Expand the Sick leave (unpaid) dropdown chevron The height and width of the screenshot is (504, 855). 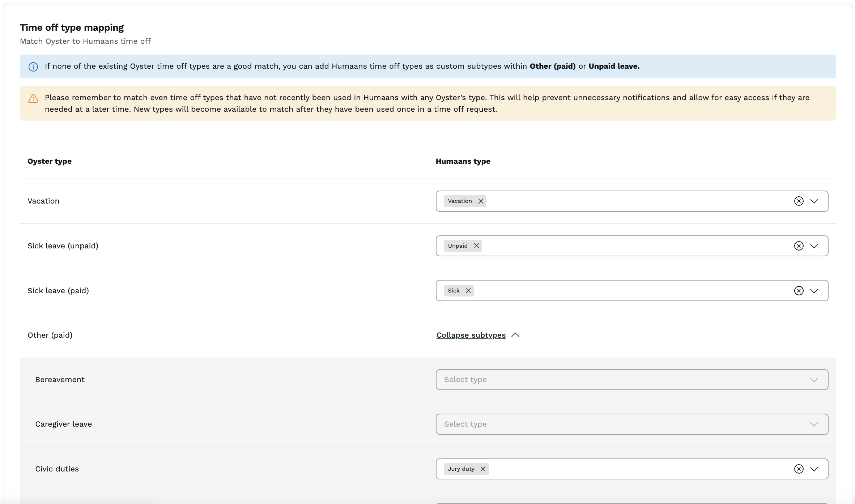click(x=814, y=246)
